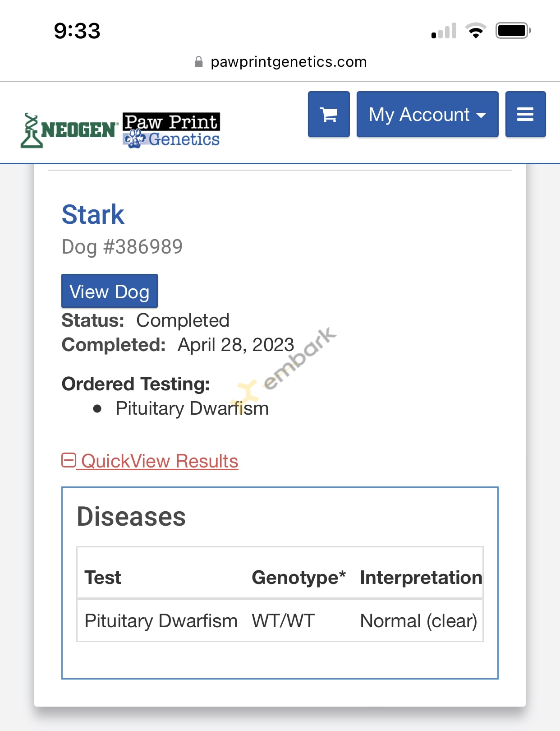Collapse the QuickView Results section
The width and height of the screenshot is (560, 731).
coord(150,461)
